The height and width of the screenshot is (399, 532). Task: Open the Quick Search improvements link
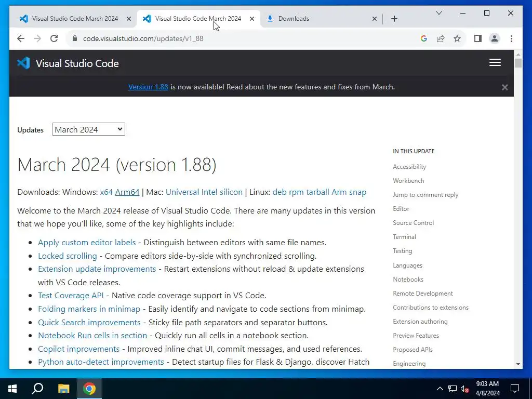(x=89, y=322)
